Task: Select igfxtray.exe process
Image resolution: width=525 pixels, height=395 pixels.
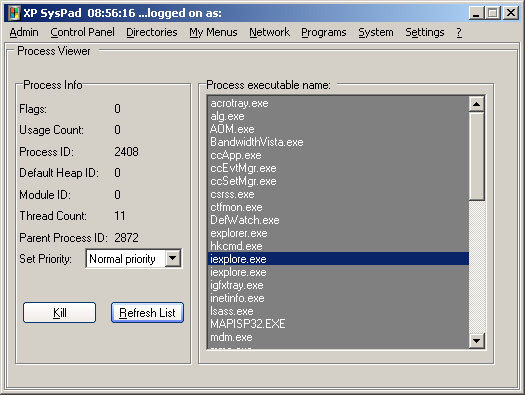Action: [x=338, y=285]
